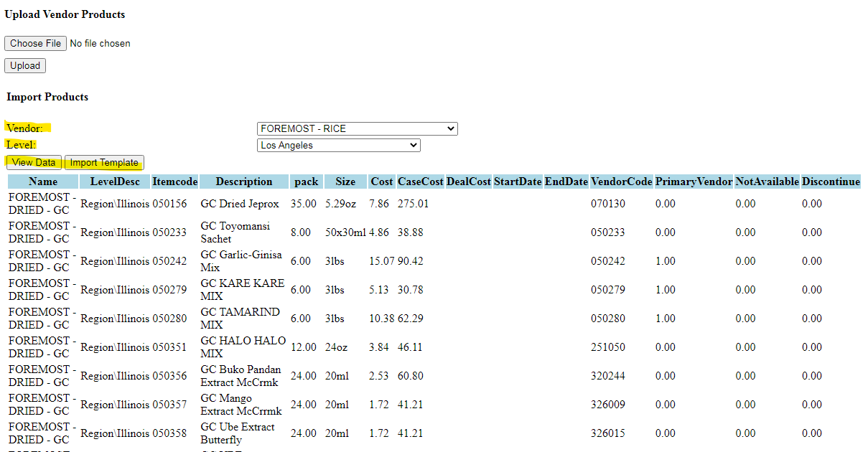Click vendor code 320244

608,376
